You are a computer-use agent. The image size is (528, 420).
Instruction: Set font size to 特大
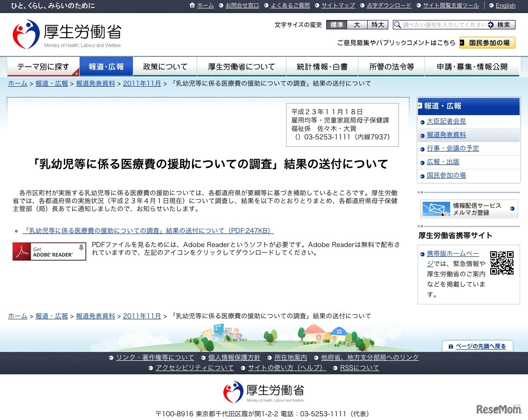point(377,25)
